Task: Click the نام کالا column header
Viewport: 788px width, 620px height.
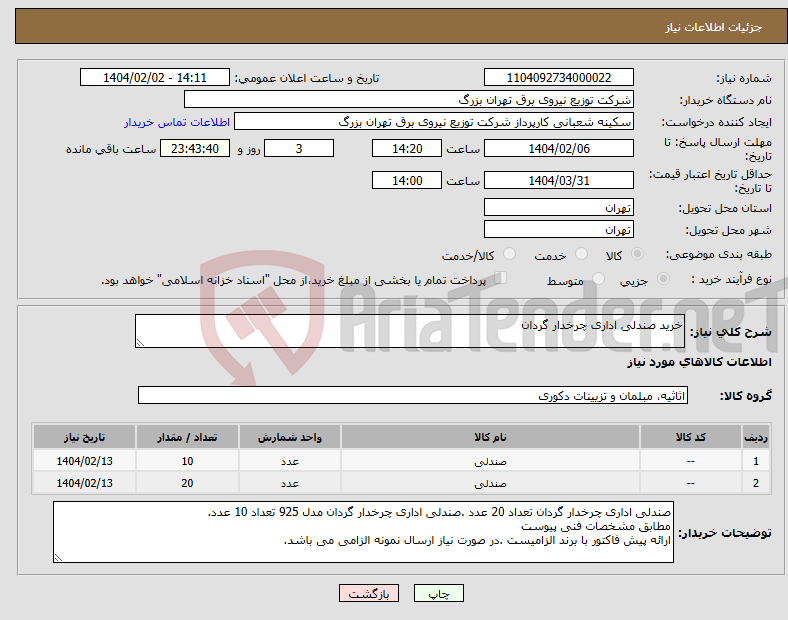Action: [x=490, y=437]
